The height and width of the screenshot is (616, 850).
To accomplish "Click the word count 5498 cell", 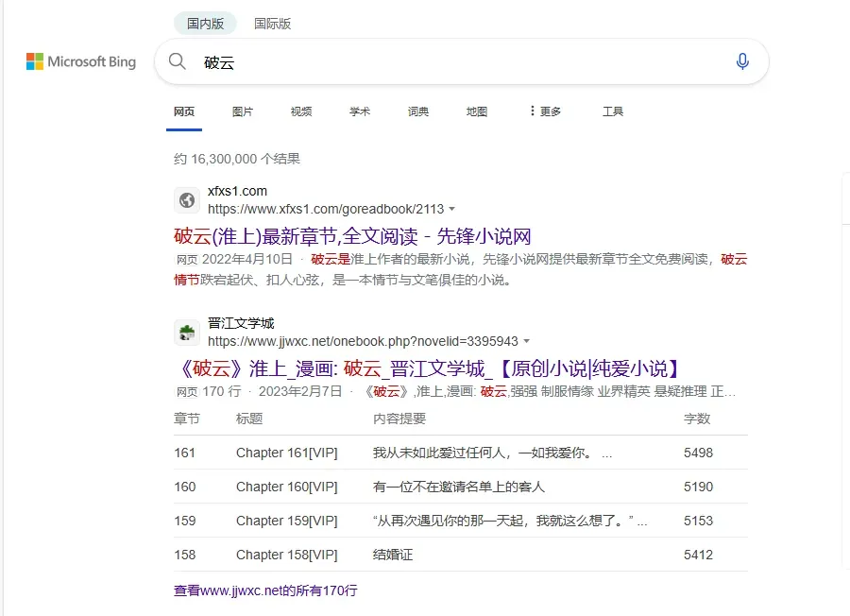I will pyautogui.click(x=698, y=453).
